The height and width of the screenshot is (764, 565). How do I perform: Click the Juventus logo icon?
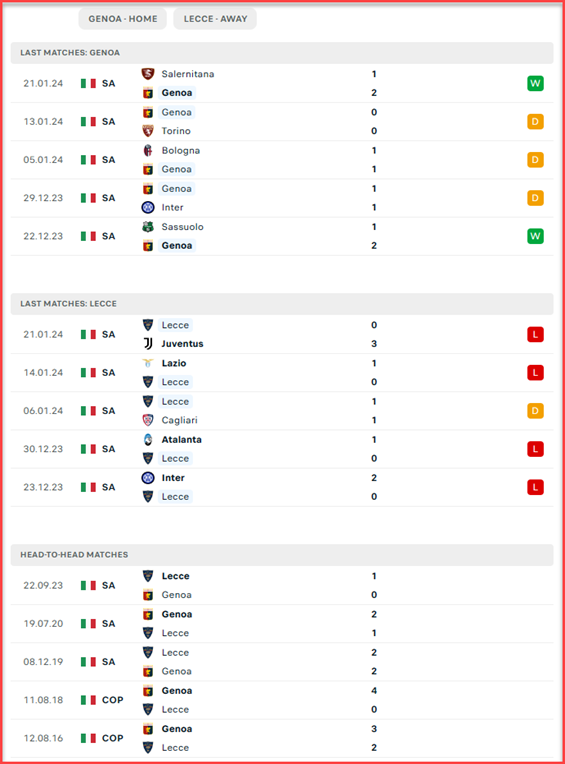(x=148, y=344)
